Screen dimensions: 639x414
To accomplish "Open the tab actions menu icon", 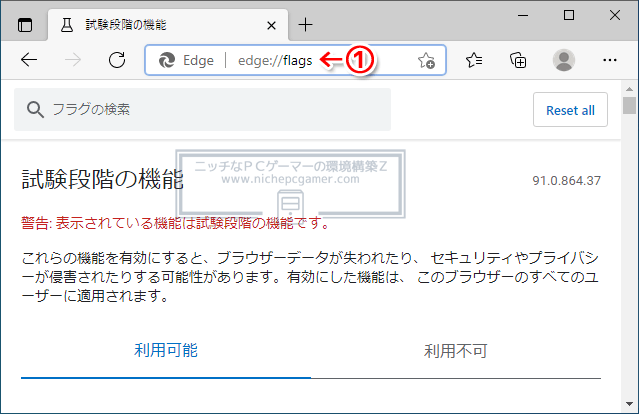I will (x=25, y=24).
